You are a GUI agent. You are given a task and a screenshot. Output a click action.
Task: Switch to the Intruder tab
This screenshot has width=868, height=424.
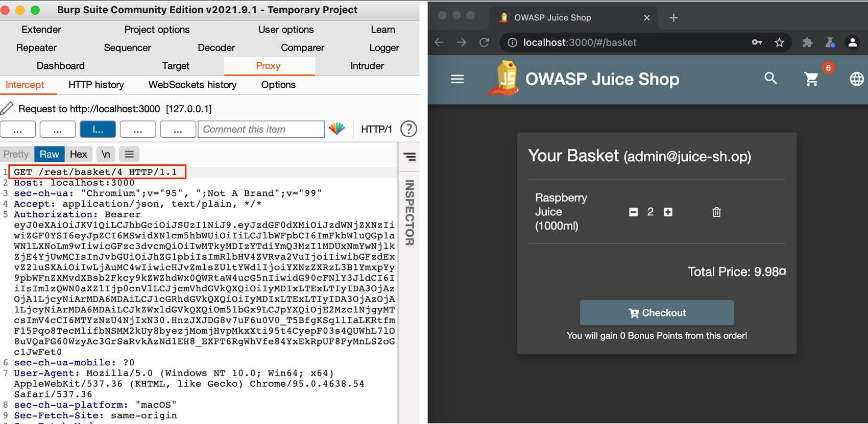(367, 66)
